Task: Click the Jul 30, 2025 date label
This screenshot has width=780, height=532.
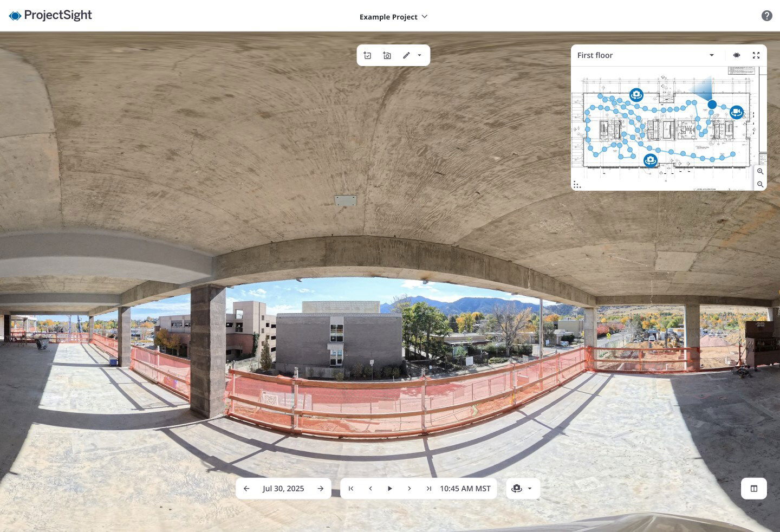Action: [x=283, y=488]
